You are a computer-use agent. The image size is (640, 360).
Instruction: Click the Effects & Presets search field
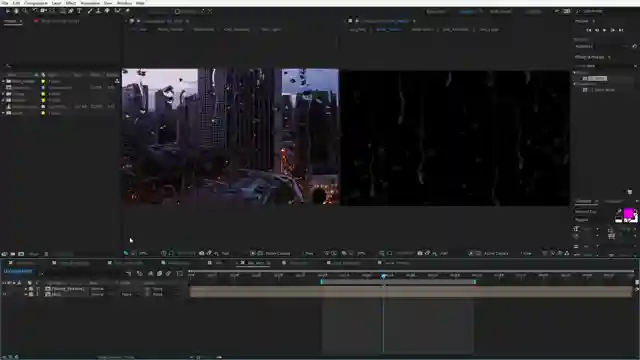[605, 66]
